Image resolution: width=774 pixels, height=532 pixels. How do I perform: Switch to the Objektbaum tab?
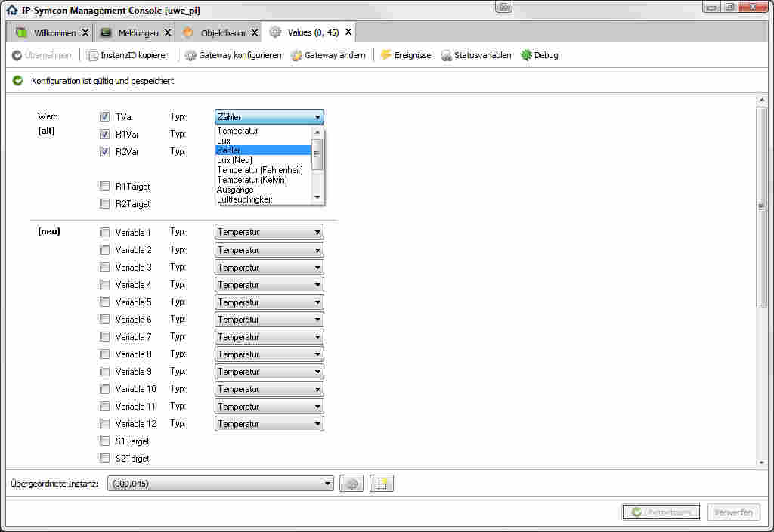(222, 33)
